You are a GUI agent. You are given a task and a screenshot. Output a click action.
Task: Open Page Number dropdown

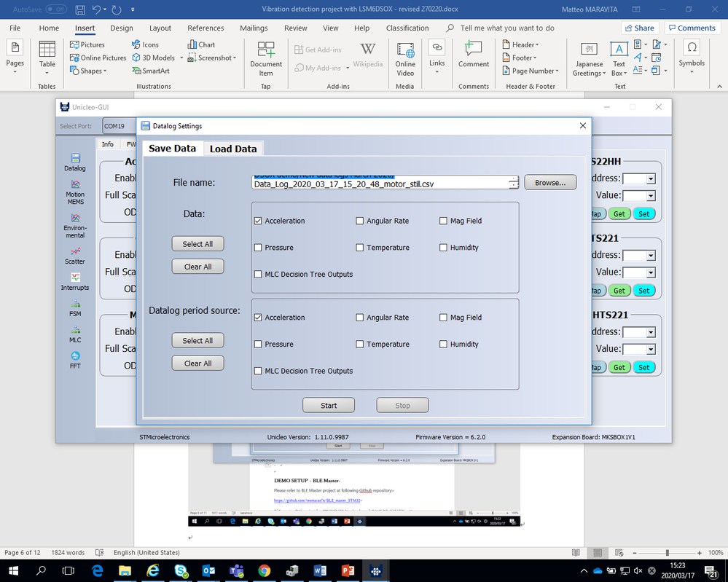coord(531,71)
